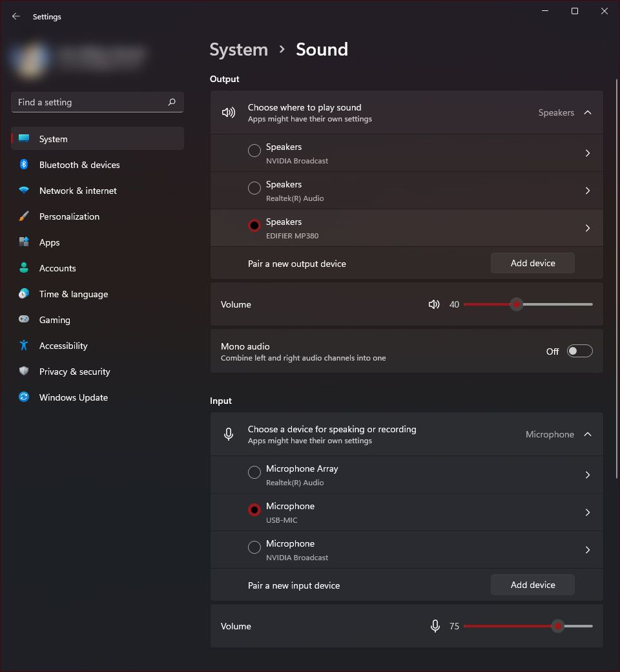Viewport: 620px width, 672px height.
Task: Collapse the output device list
Action: click(x=588, y=111)
